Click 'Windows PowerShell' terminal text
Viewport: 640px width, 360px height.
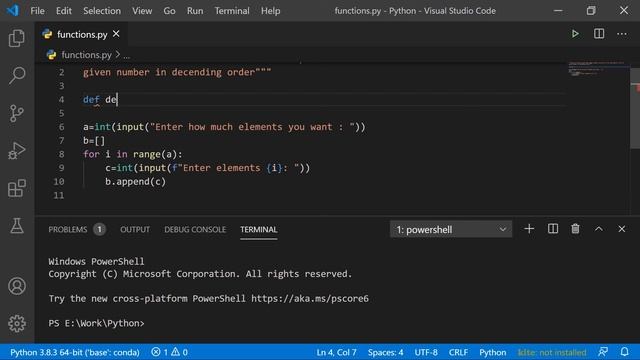click(x=96, y=261)
